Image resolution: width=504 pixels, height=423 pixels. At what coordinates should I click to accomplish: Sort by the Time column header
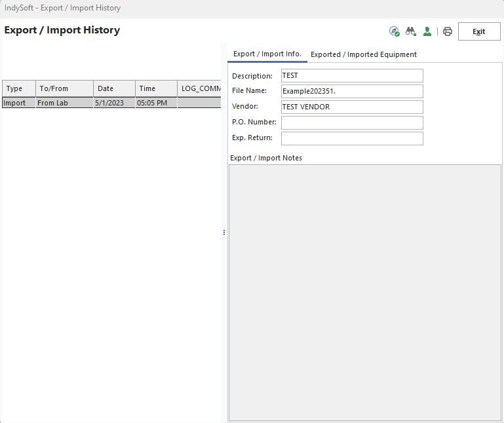tap(156, 88)
